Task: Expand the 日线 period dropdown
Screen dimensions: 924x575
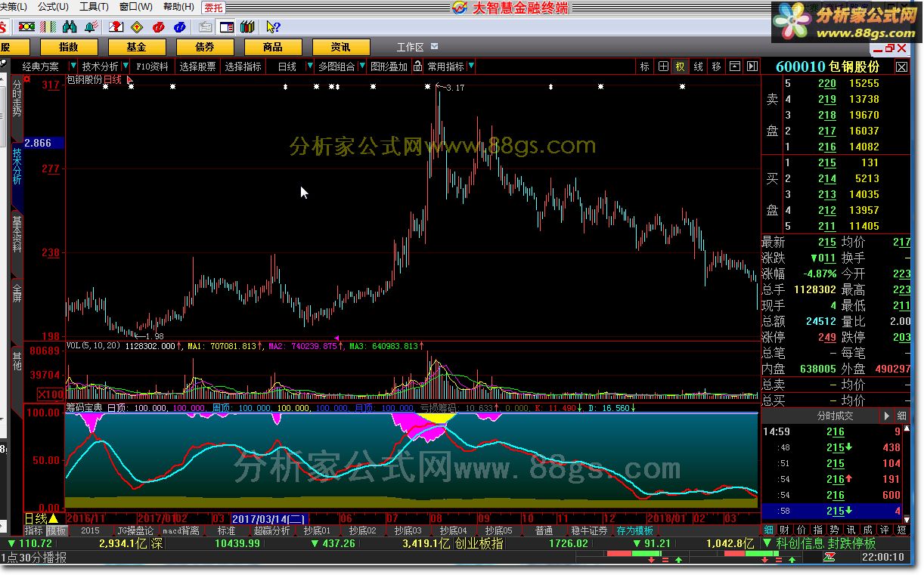Action: (x=309, y=66)
